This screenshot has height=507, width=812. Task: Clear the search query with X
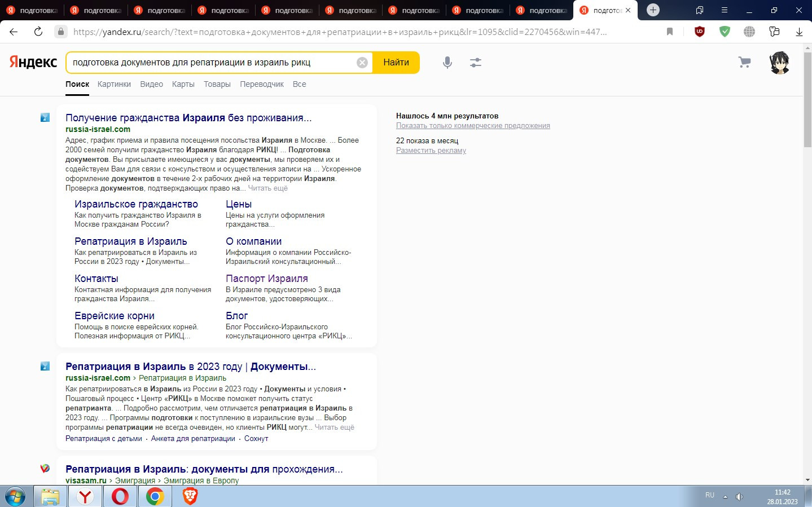click(x=362, y=63)
